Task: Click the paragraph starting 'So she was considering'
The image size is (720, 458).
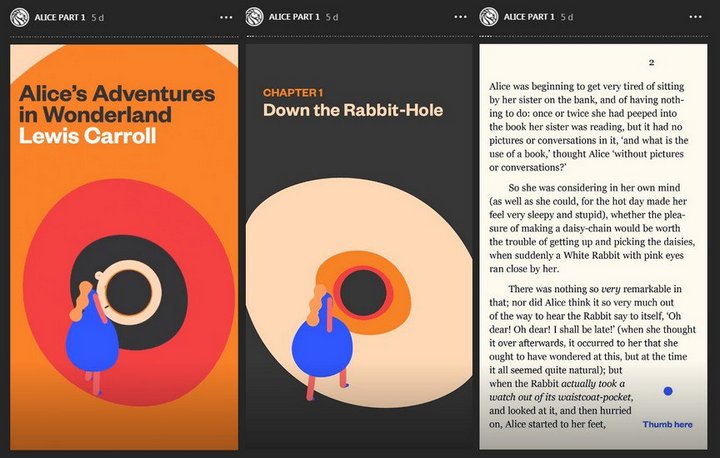Action: tap(592, 228)
